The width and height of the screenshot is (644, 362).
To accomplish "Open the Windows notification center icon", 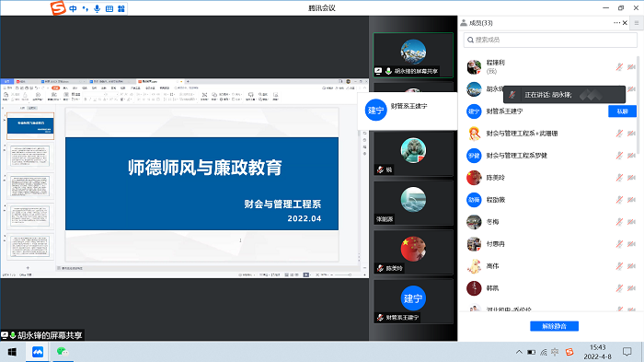I will click(627, 352).
